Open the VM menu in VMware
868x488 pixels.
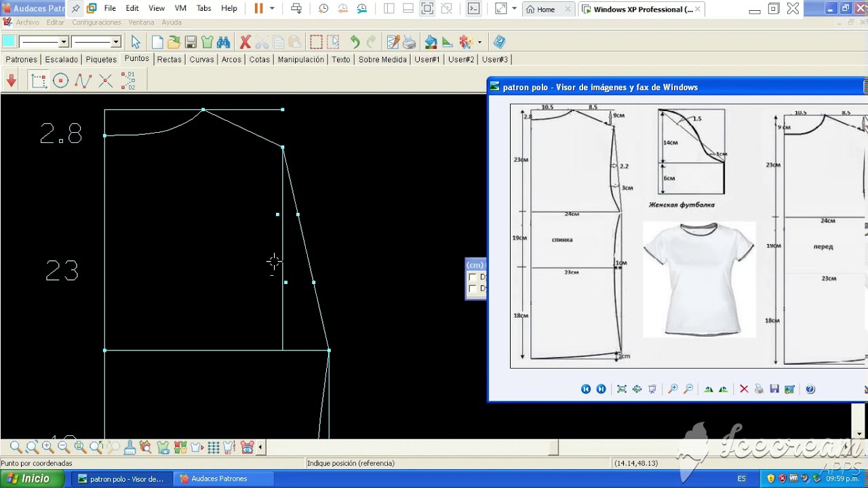[180, 9]
